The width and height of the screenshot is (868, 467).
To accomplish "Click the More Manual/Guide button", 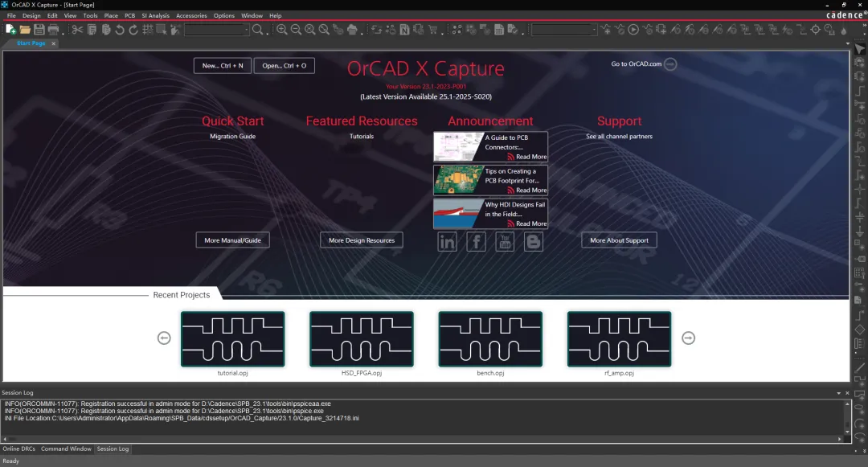I will pos(232,240).
